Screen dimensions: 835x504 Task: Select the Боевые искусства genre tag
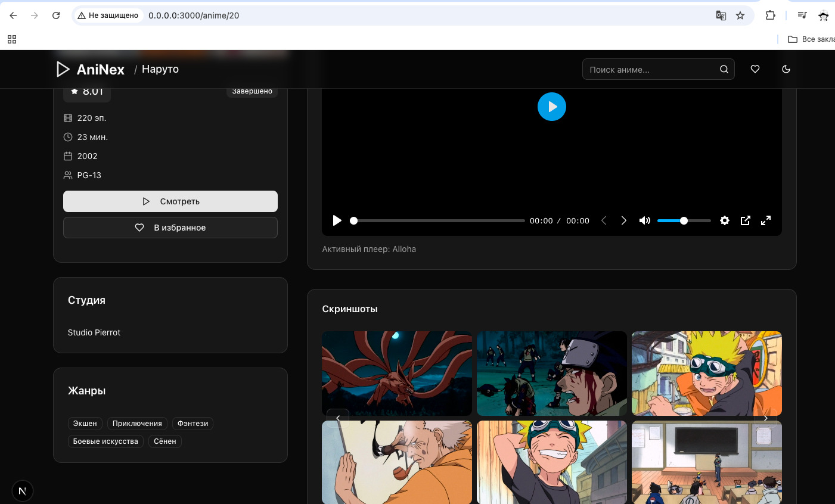(x=105, y=441)
